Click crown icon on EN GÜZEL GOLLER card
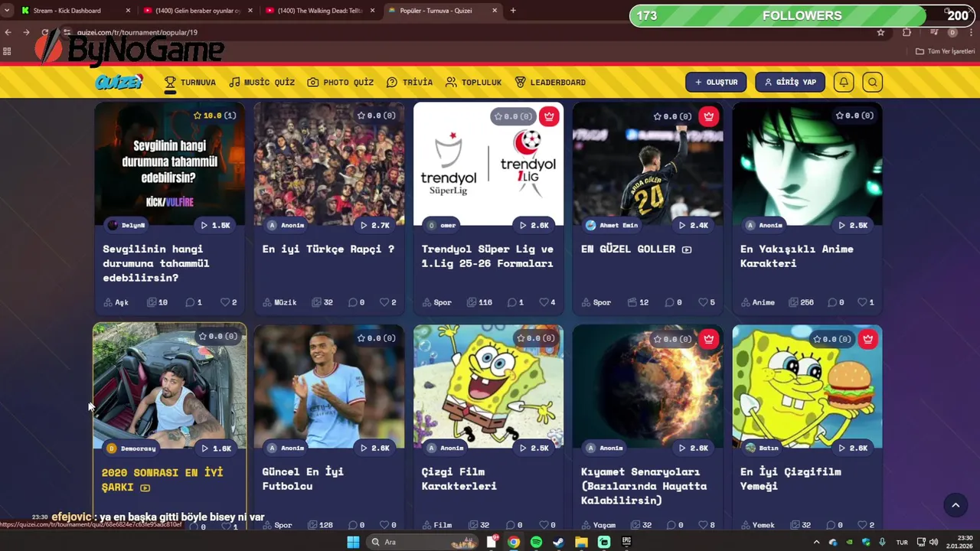The width and height of the screenshot is (980, 551). pos(708,116)
